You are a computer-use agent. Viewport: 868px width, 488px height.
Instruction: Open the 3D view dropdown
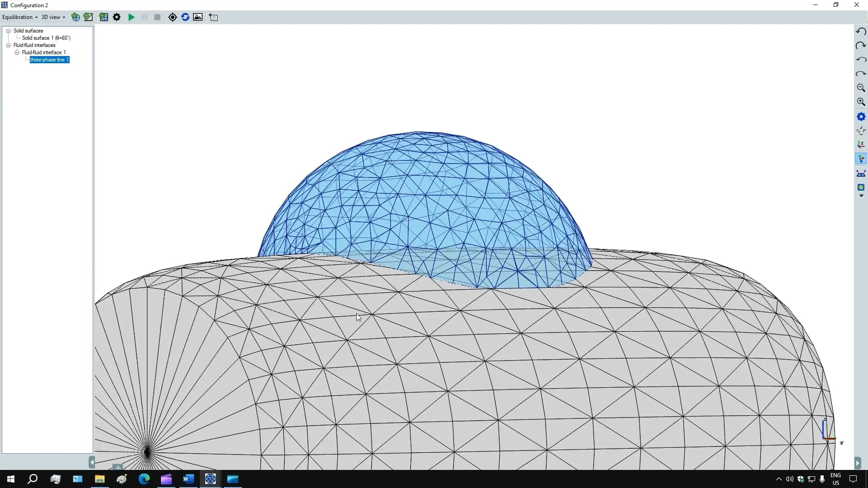[53, 17]
